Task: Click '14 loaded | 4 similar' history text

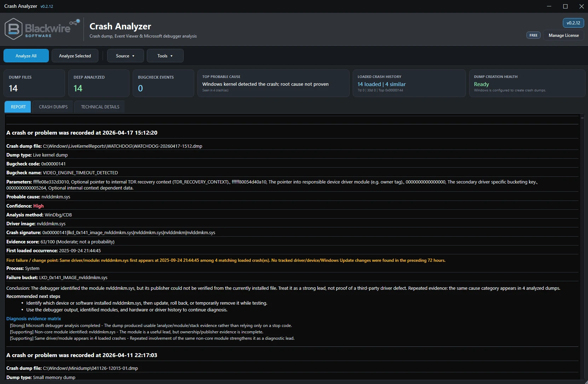Action: pos(381,84)
